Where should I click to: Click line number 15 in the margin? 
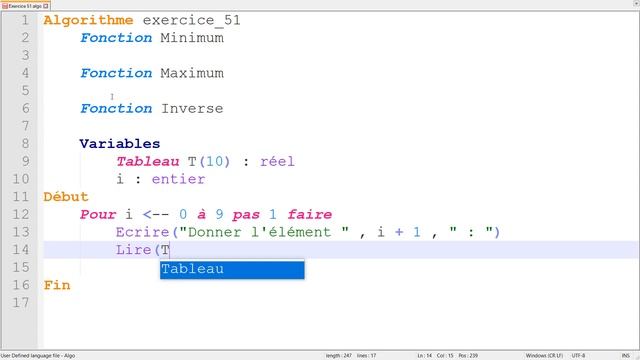click(21, 267)
